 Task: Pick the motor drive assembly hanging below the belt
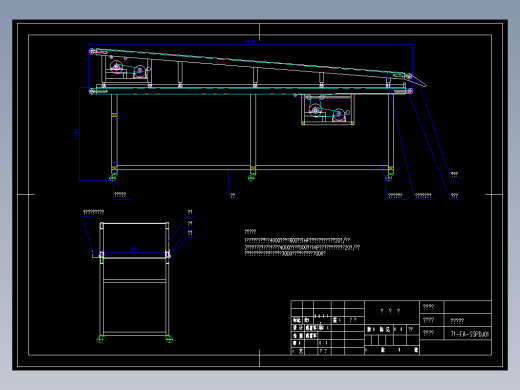pos(328,110)
